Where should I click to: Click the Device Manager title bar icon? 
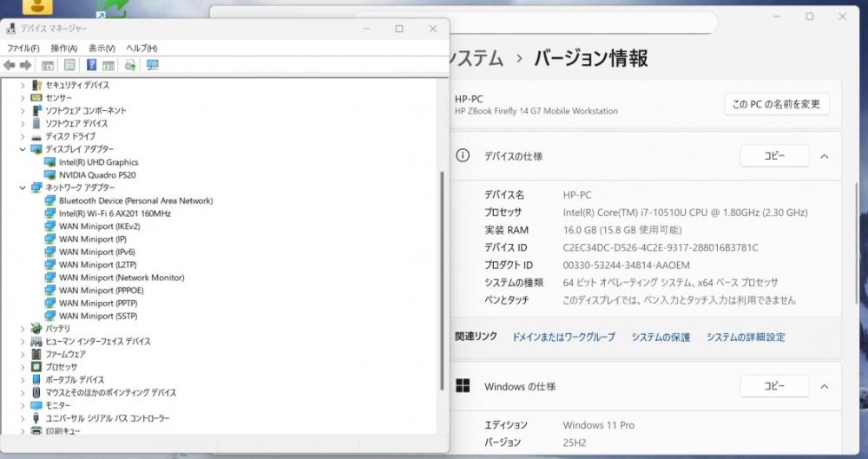pos(10,29)
